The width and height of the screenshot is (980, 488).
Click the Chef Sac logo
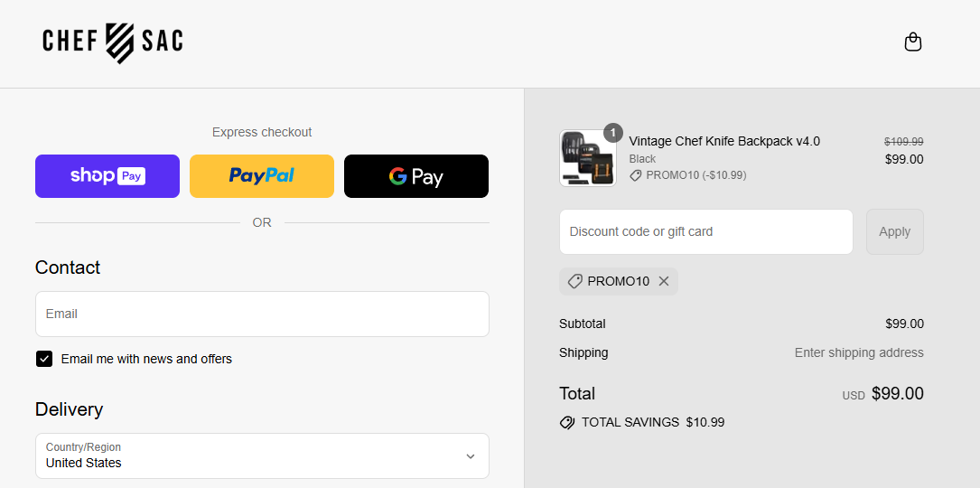tap(113, 43)
